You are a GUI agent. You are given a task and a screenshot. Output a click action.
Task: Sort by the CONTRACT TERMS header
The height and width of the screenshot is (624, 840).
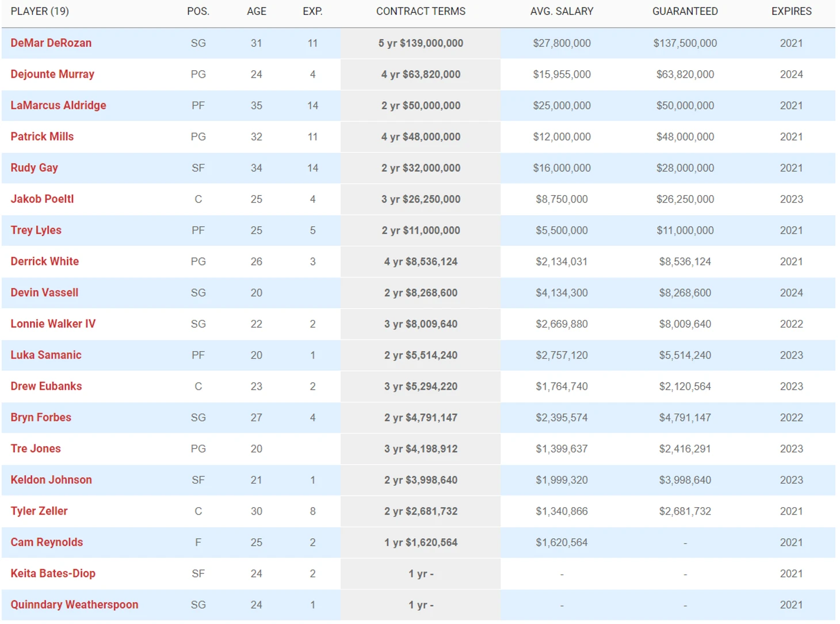click(x=421, y=12)
